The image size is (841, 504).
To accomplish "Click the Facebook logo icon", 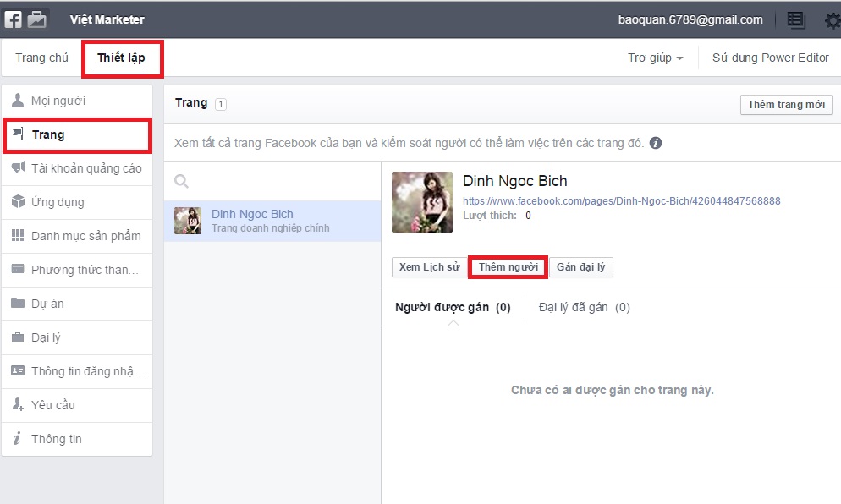I will point(13,19).
